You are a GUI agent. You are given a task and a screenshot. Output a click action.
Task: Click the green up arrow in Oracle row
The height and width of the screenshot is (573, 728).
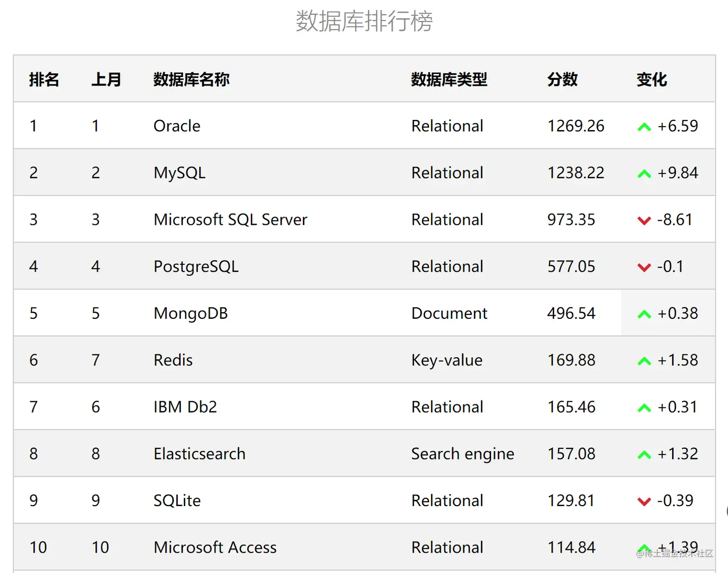coord(644,127)
